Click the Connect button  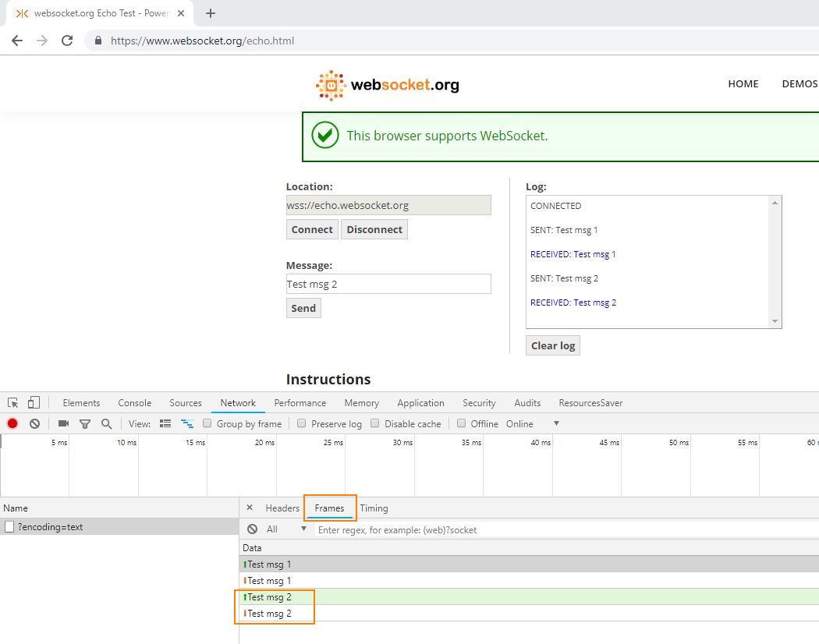point(312,229)
